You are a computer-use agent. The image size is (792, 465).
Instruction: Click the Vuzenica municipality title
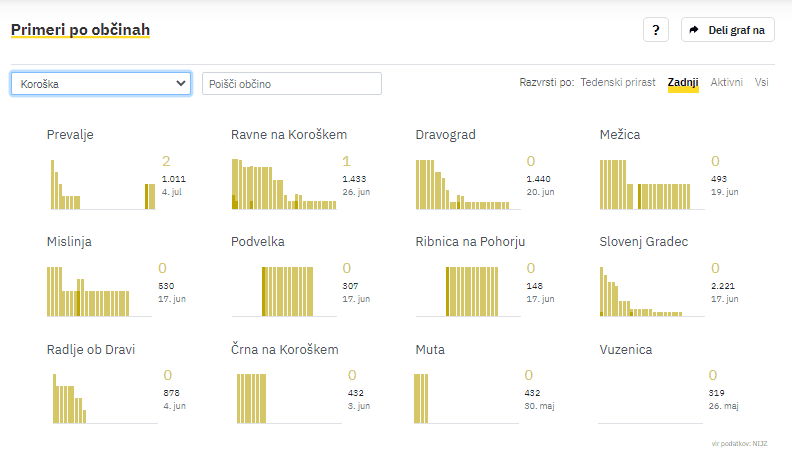pos(626,350)
